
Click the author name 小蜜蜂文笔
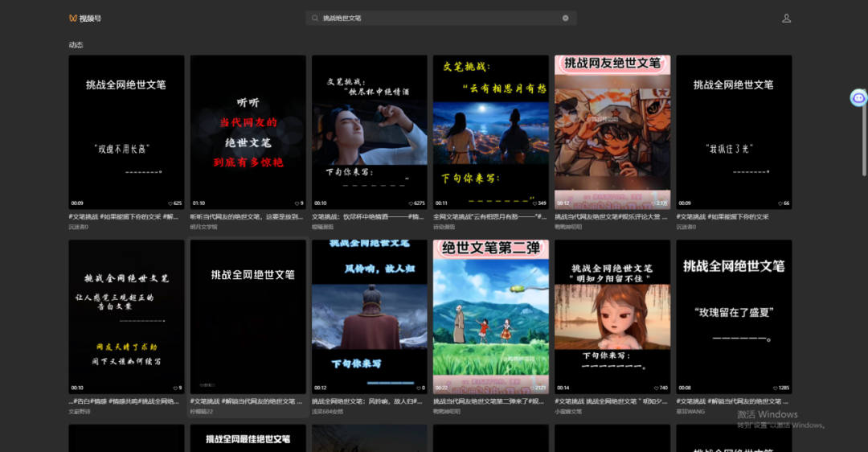568,412
